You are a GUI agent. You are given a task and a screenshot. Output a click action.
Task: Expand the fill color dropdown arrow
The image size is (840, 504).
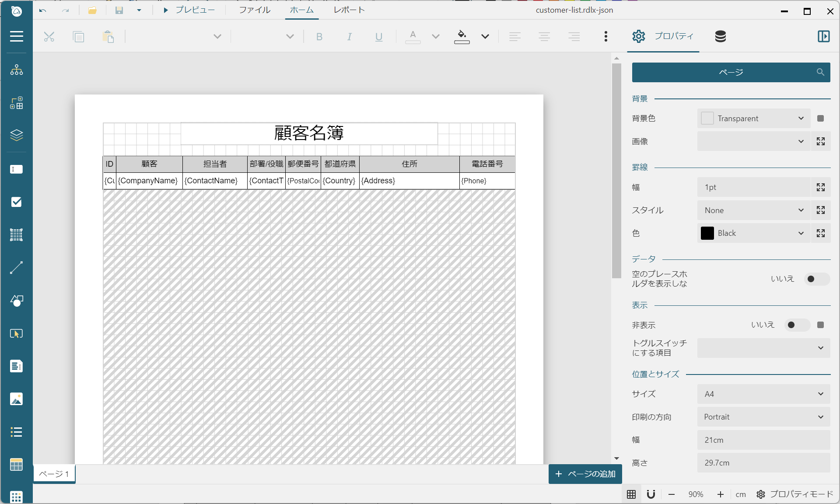point(485,37)
